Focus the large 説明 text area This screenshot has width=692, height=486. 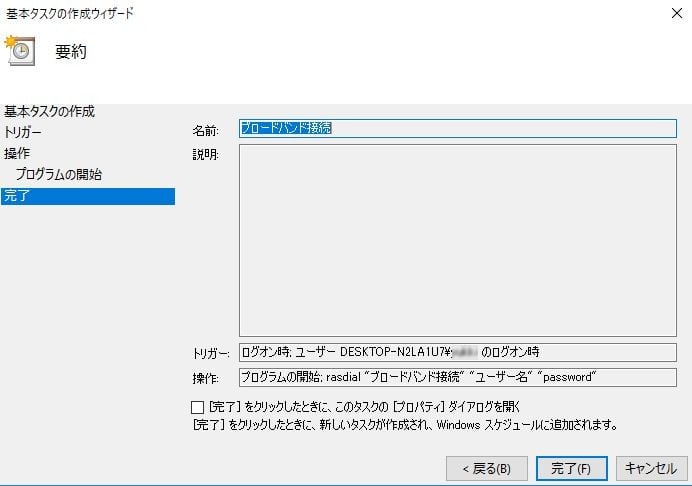click(457, 241)
